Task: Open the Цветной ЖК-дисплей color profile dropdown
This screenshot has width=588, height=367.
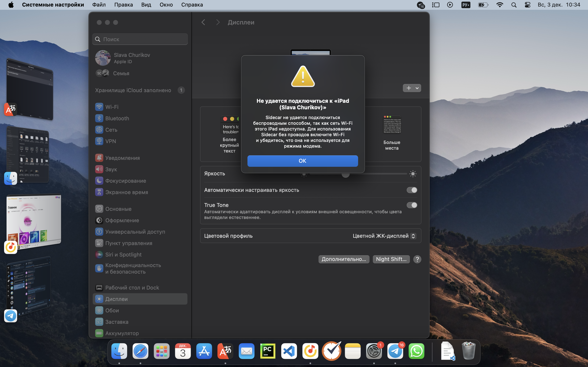Action: (384, 236)
